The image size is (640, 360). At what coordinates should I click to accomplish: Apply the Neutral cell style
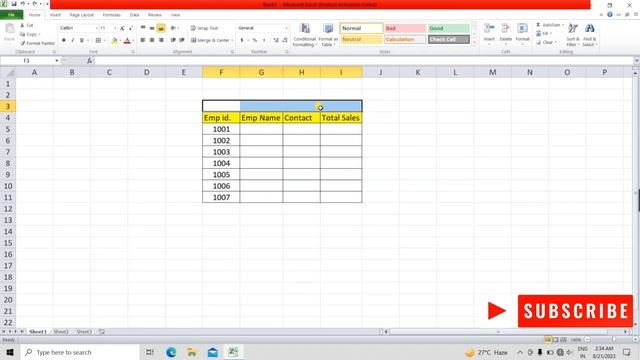361,40
